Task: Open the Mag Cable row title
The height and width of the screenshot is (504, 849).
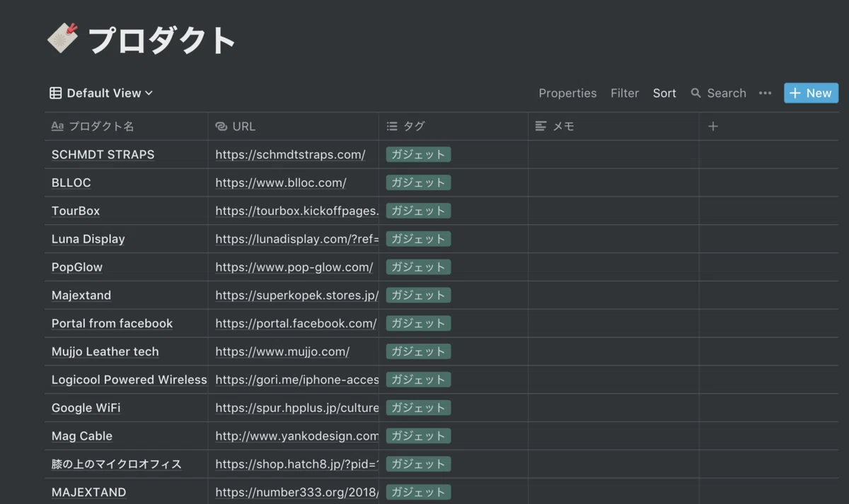Action: [x=82, y=436]
